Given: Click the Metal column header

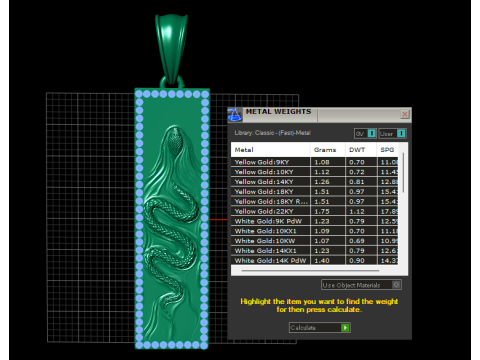Looking at the screenshot, I should [x=270, y=150].
